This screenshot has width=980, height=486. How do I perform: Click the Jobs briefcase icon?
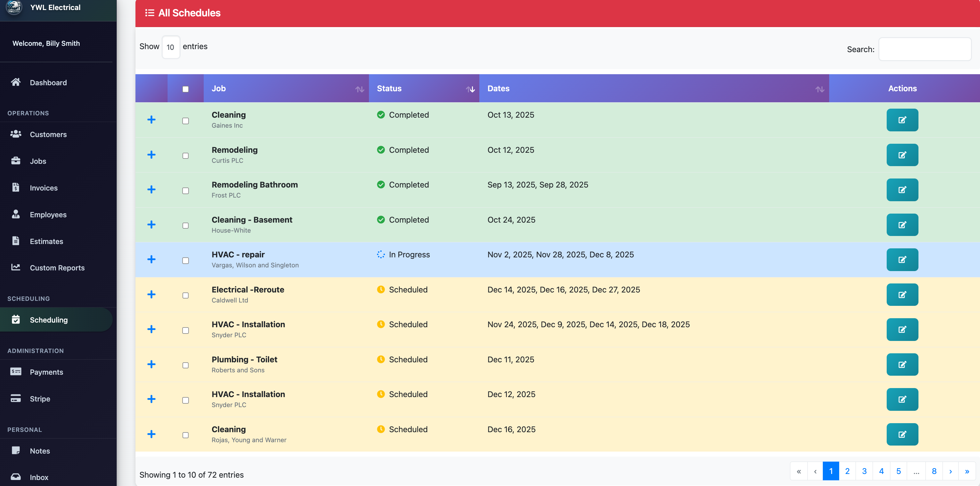point(16,161)
